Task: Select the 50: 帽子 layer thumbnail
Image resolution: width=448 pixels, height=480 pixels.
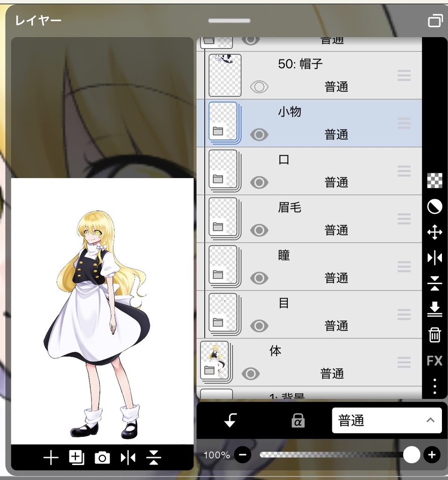Action: coord(225,75)
